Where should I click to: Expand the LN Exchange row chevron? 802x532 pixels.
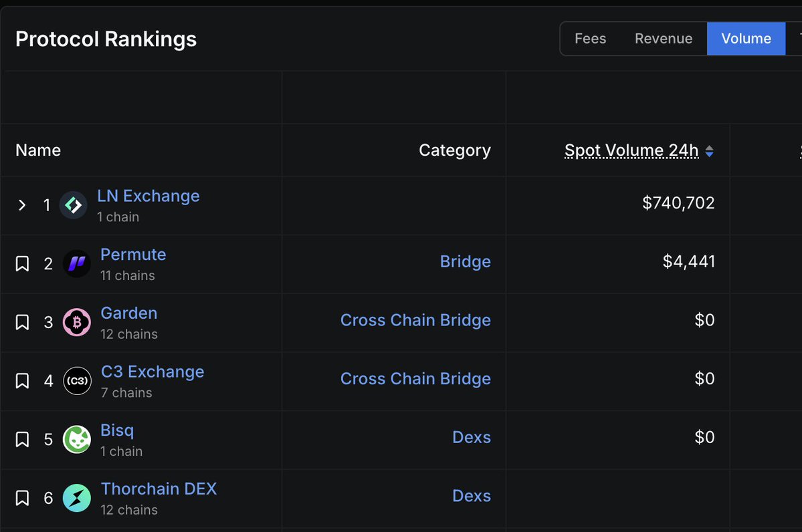point(22,205)
